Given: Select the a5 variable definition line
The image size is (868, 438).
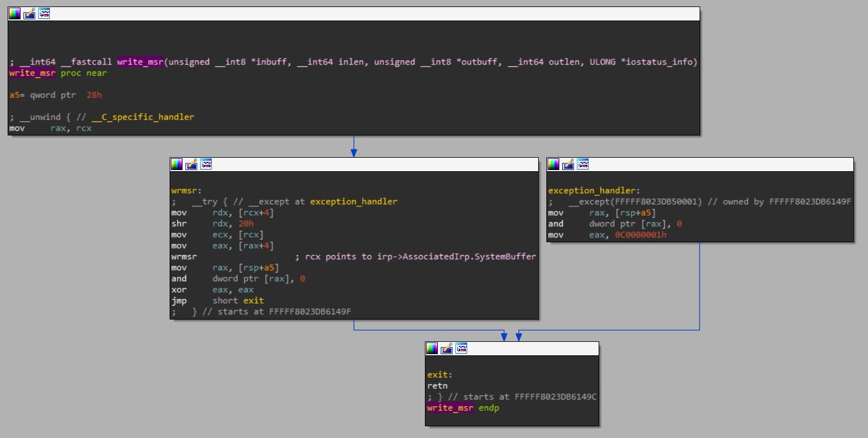Looking at the screenshot, I should [x=15, y=95].
